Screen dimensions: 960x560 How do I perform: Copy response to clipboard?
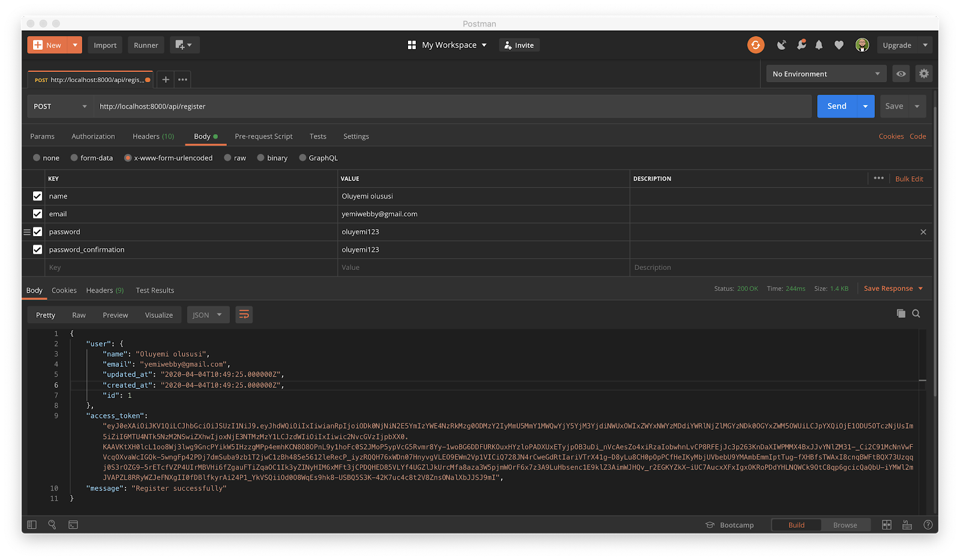[901, 314]
